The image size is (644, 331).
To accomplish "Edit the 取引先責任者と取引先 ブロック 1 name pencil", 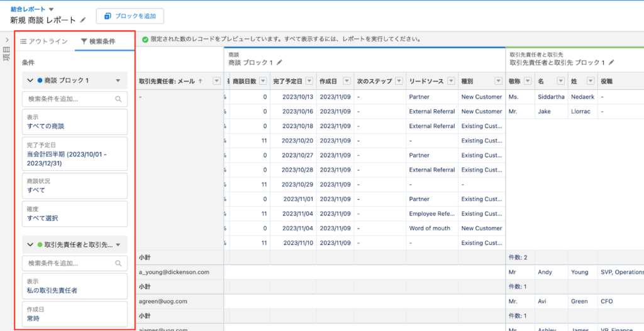I will (x=611, y=62).
